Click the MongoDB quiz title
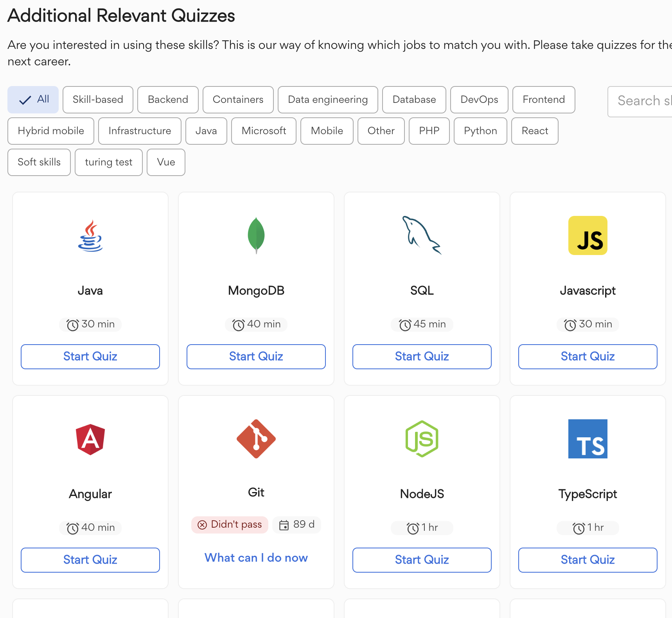 coord(256,291)
